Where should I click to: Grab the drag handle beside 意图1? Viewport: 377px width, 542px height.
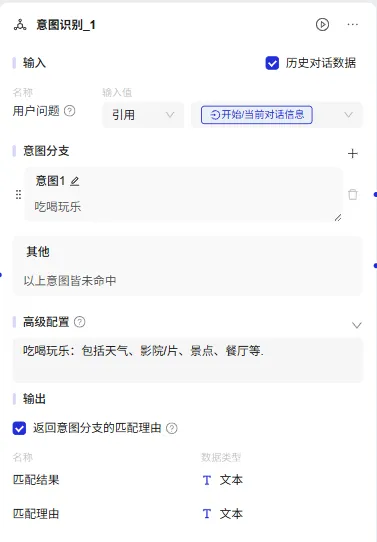coord(18,194)
